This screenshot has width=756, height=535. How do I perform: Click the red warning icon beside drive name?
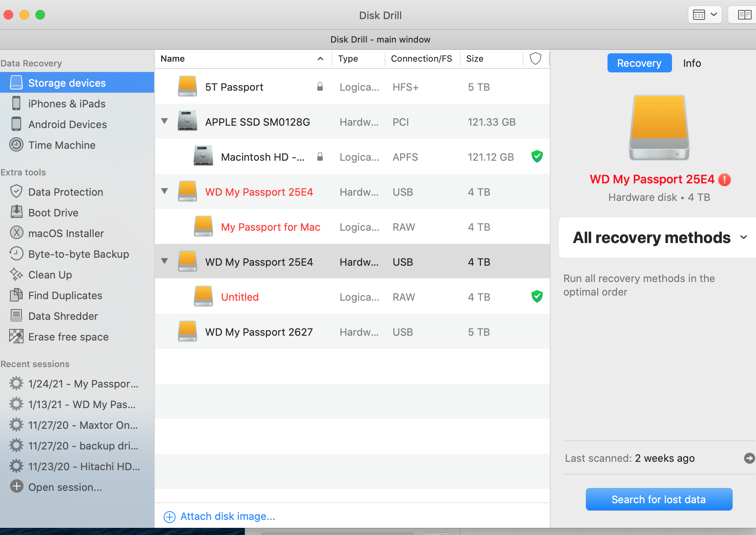coord(725,180)
